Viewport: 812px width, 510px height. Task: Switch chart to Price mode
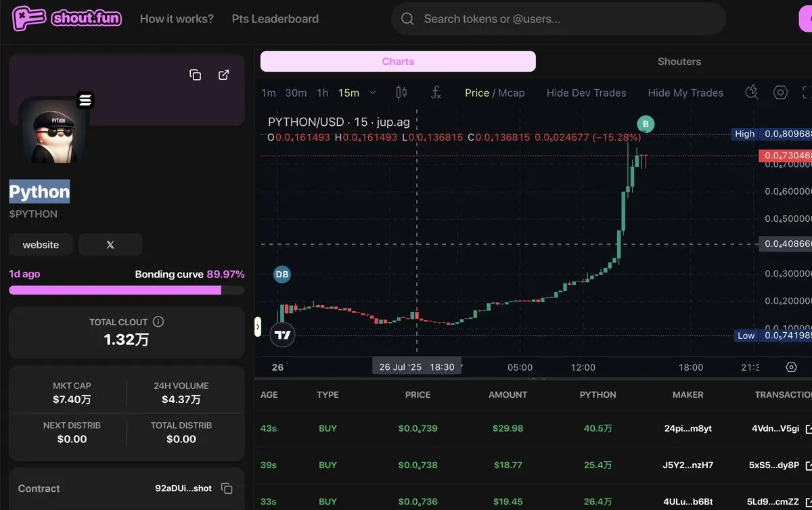point(477,93)
